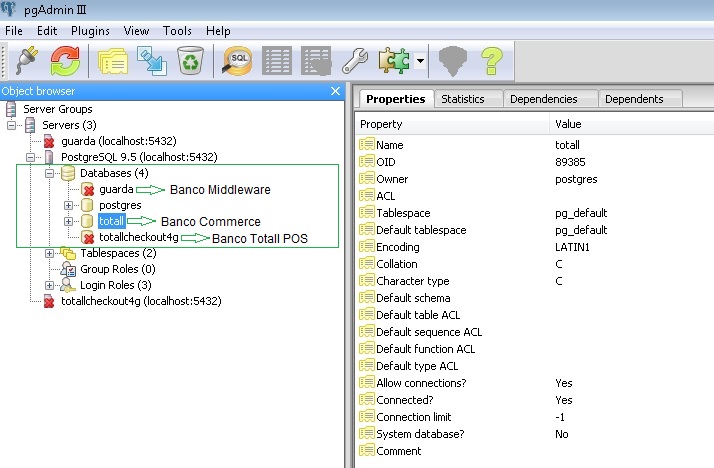This screenshot has height=468, width=714.
Task: Expand the postgres database node
Action: pyautogui.click(x=68, y=205)
